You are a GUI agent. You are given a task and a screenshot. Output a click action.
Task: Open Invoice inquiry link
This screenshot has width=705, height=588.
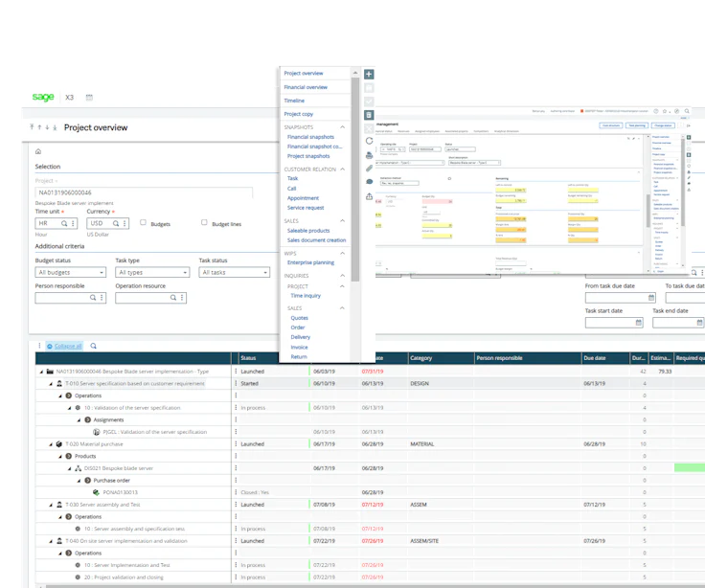pos(300,348)
